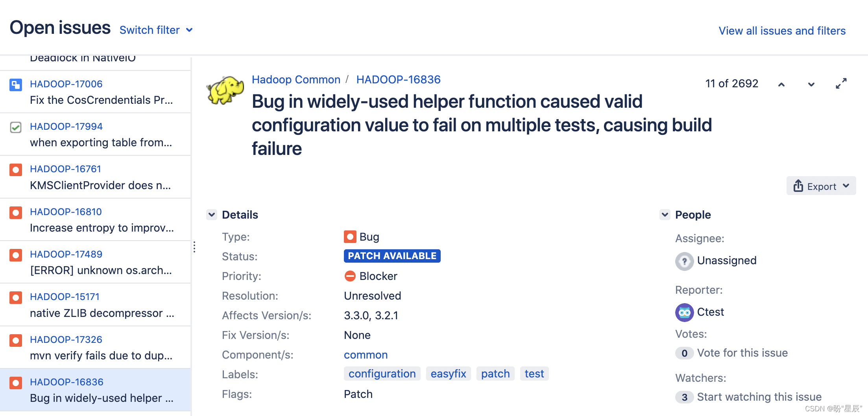Collapse the People section
The height and width of the screenshot is (416, 868).
[x=665, y=215]
